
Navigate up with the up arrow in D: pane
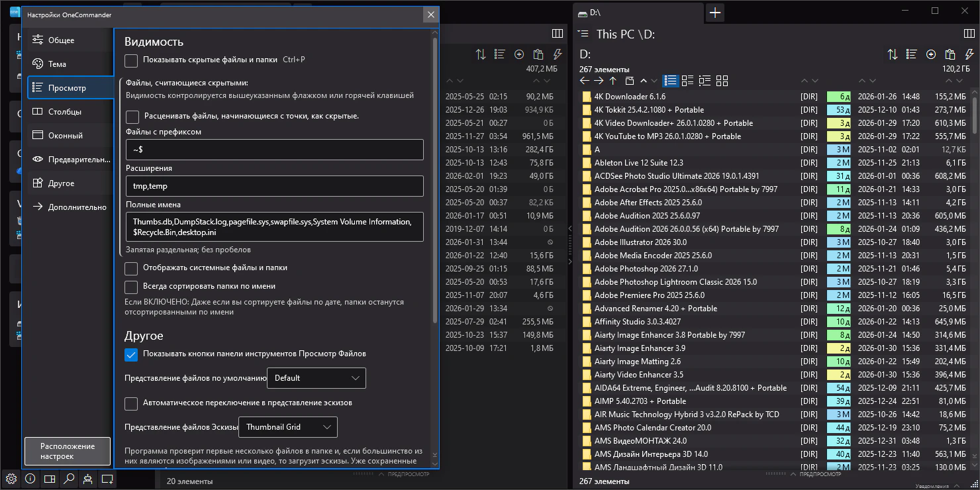pos(613,81)
